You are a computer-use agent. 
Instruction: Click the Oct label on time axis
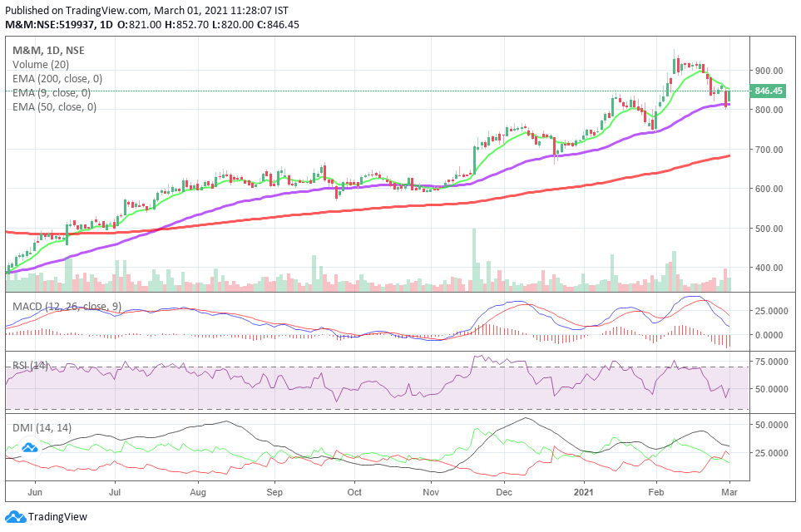[354, 492]
